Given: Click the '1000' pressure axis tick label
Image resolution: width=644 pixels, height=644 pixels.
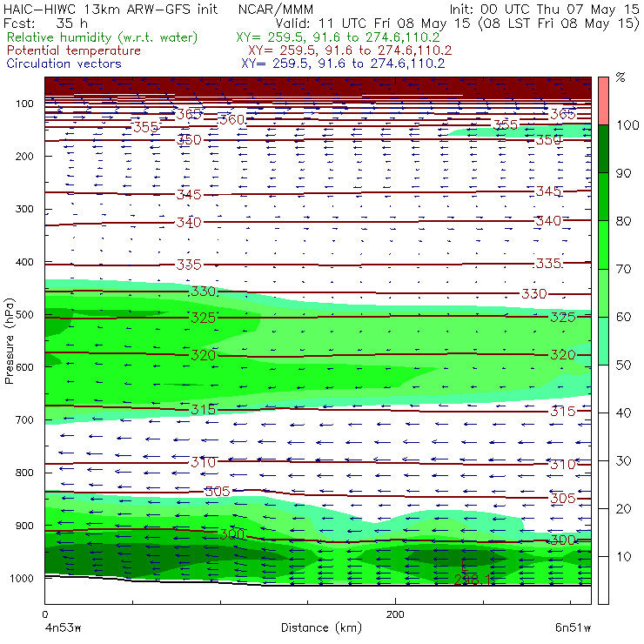Looking at the screenshot, I should [x=22, y=578].
